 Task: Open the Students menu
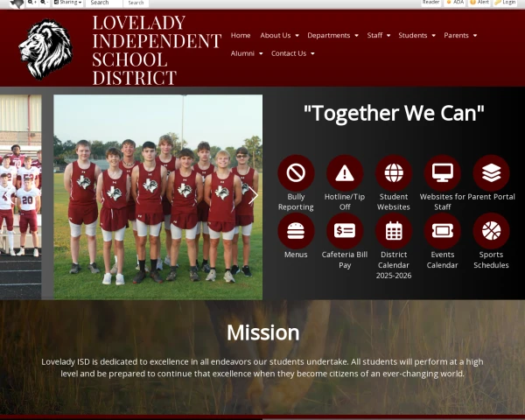pos(412,35)
